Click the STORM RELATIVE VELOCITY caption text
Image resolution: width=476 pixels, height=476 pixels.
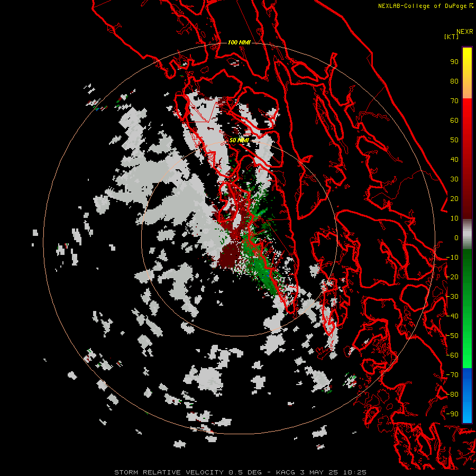169,472
